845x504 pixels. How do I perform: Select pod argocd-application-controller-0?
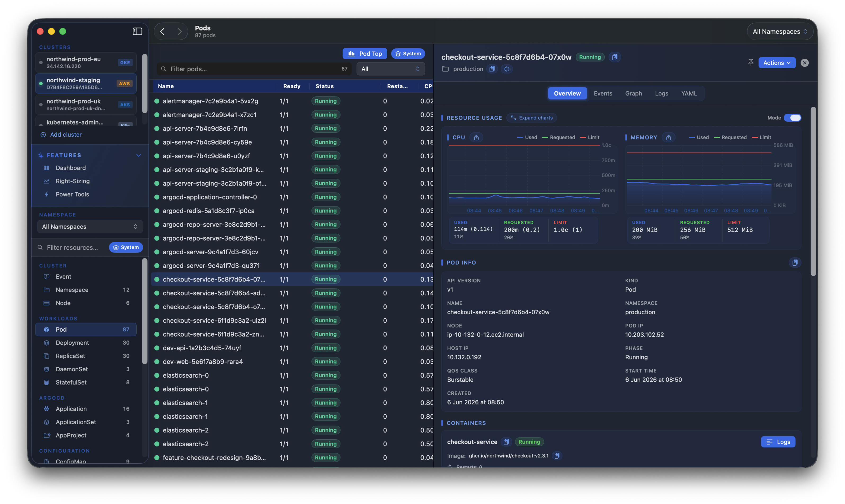(292, 197)
